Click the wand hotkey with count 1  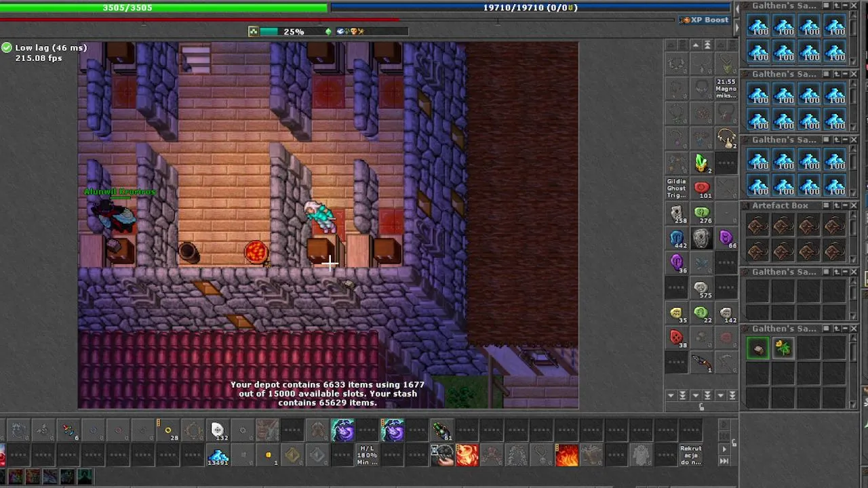[701, 363]
